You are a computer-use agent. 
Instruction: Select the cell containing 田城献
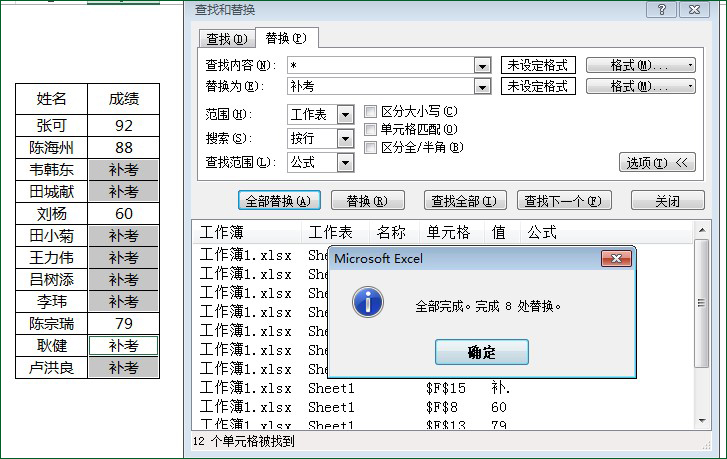pos(51,191)
